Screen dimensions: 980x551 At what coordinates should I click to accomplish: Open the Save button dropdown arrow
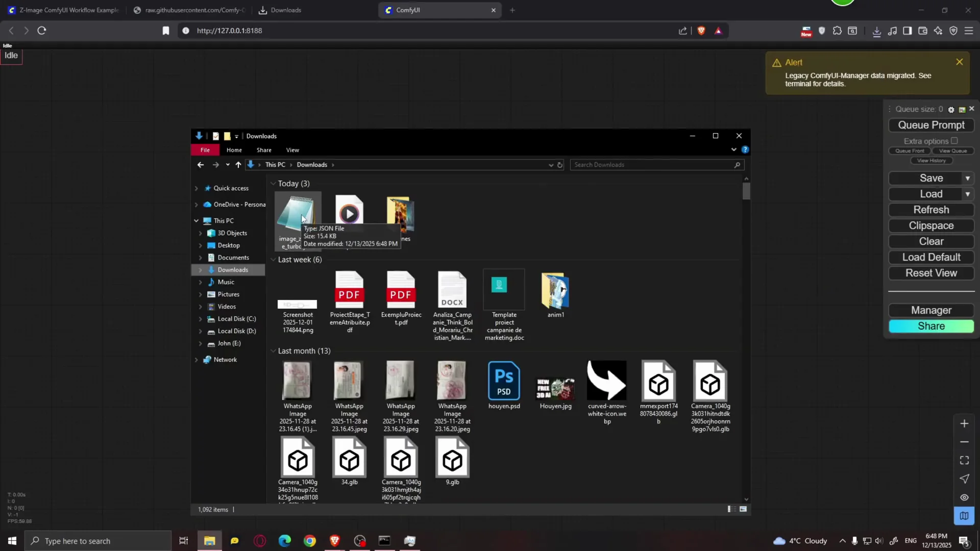coord(969,178)
